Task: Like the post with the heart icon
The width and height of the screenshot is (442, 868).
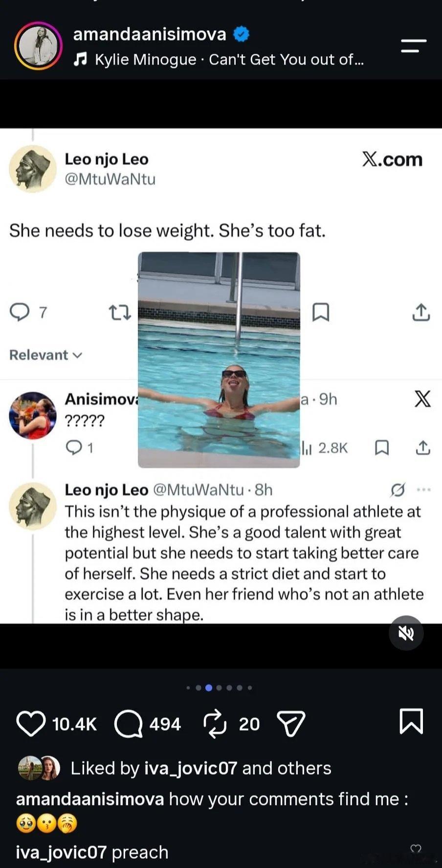Action: point(31,723)
